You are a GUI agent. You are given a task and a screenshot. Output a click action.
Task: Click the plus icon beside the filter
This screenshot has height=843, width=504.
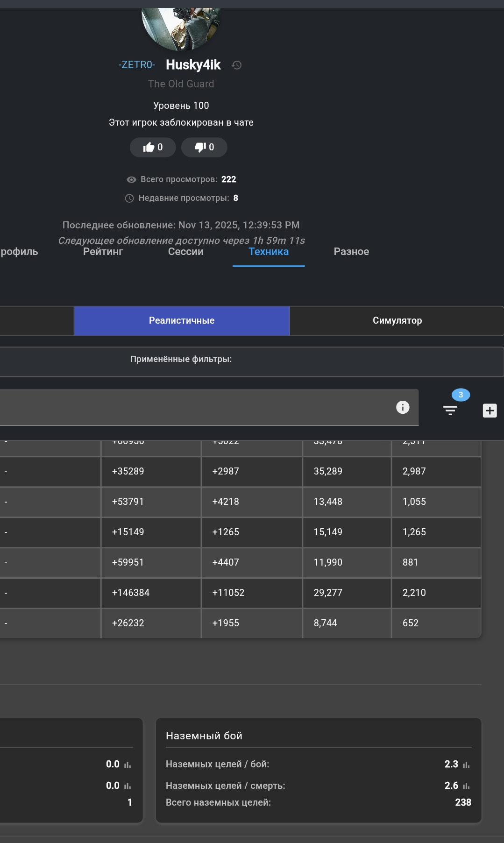[x=490, y=411]
